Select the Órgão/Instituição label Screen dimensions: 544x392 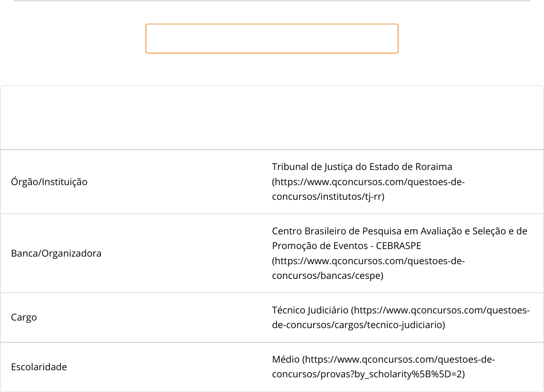click(49, 182)
